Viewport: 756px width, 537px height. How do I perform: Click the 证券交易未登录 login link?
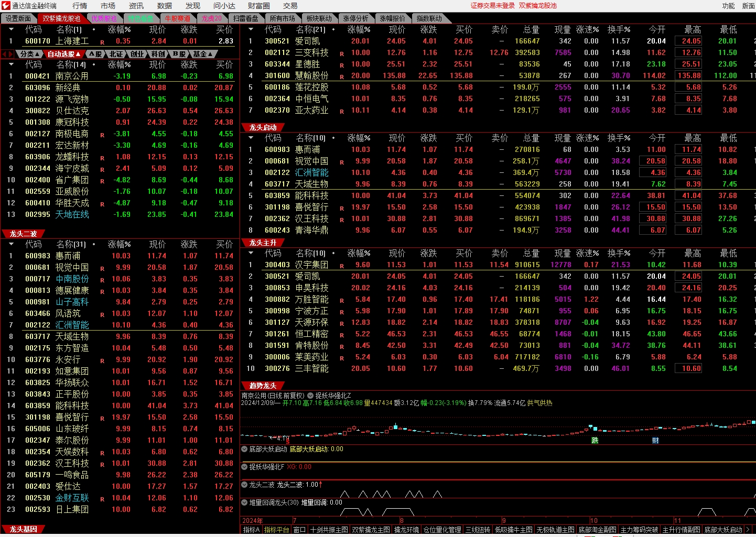492,6
